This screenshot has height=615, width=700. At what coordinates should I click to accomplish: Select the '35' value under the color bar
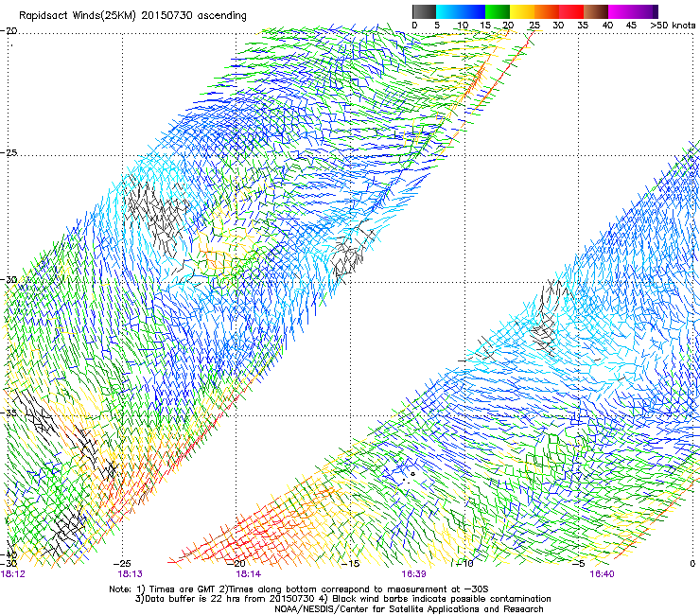[x=583, y=25]
